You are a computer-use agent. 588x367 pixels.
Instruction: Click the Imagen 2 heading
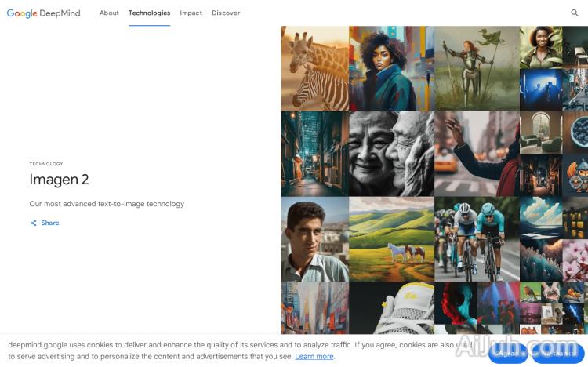pyautogui.click(x=59, y=180)
